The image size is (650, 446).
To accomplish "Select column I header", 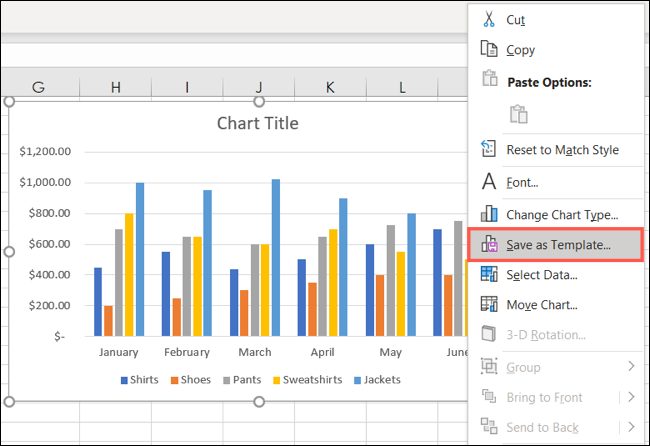I will coord(187,87).
